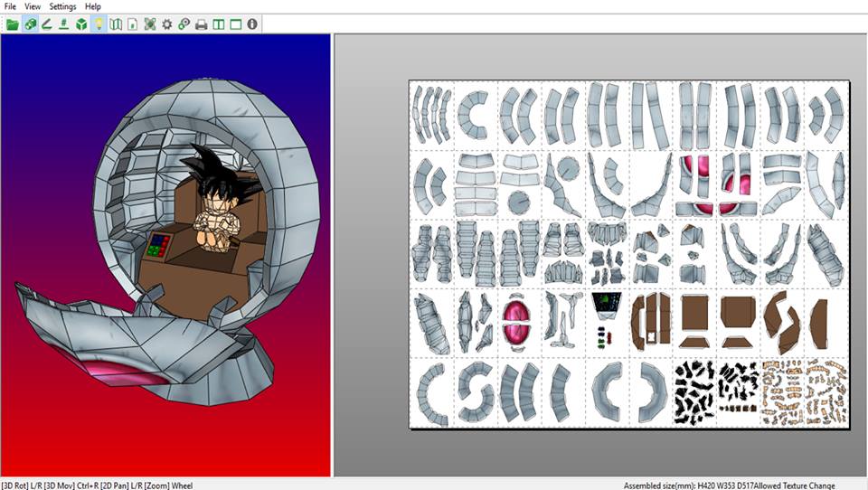Image resolution: width=868 pixels, height=490 pixels.
Task: Open the Help menu
Action: point(93,6)
